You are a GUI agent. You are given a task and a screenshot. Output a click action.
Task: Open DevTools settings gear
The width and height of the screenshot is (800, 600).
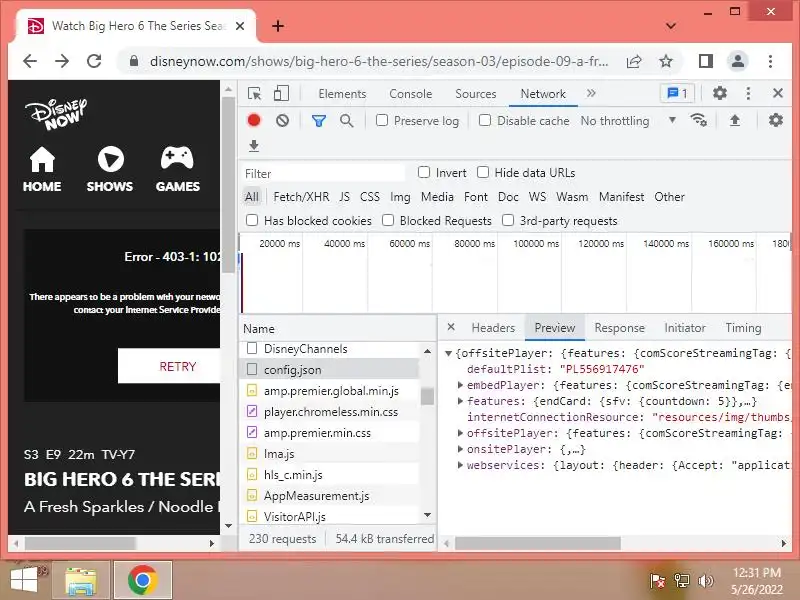(x=719, y=93)
